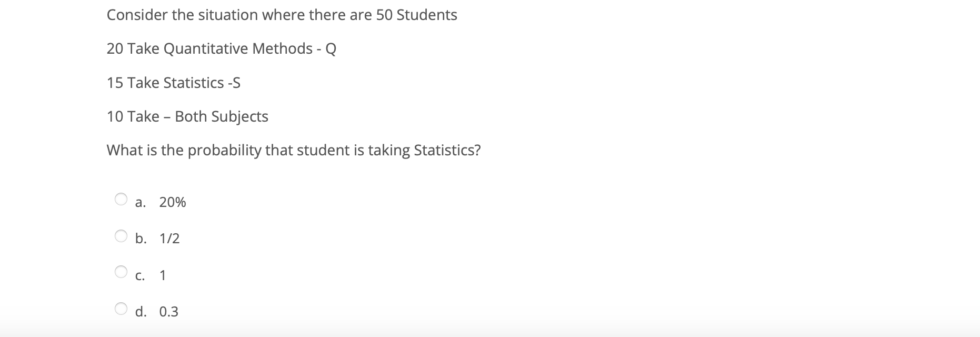Mark the radio button for option c
Screen dimensions: 980x337
point(121,272)
